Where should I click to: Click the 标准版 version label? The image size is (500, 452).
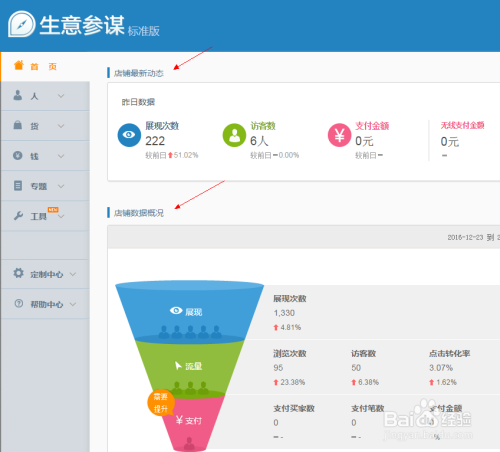[x=144, y=31]
